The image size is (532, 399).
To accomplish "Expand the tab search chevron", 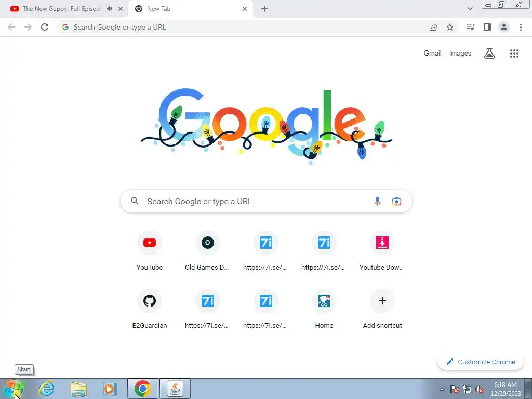I will tap(470, 9).
